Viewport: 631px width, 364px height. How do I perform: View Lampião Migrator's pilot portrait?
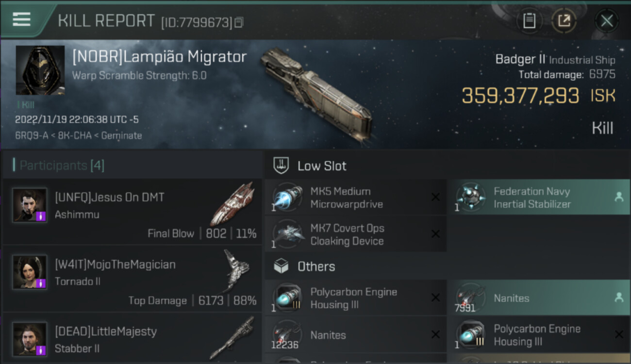point(40,70)
